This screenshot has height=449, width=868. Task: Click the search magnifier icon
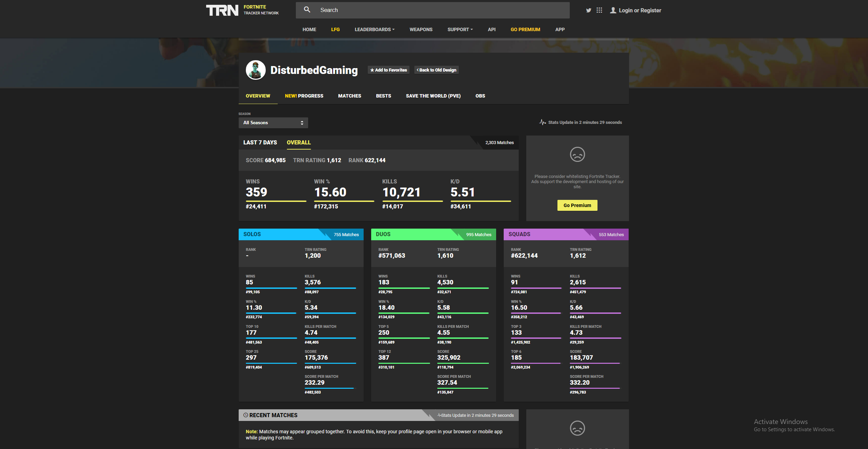307,10
